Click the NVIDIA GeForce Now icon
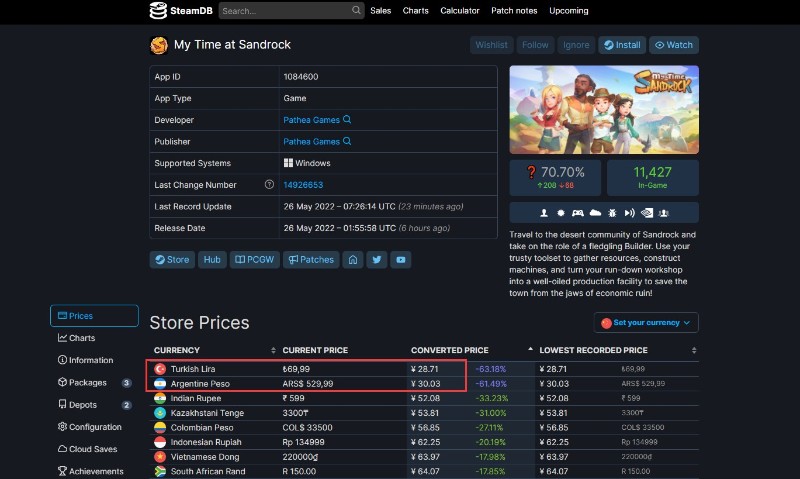Screen dimensions: 800x479 [x=646, y=213]
